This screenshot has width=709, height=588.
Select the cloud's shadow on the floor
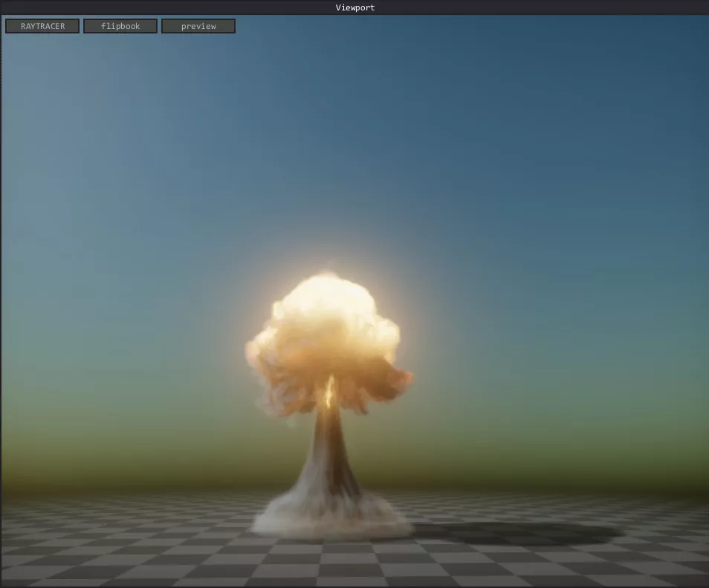coord(520,532)
